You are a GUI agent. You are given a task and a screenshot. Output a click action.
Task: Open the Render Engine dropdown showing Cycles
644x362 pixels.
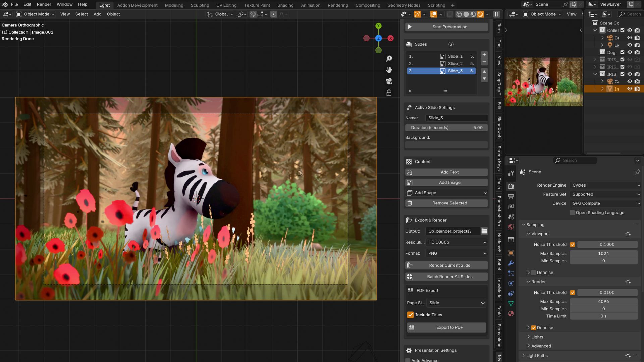click(x=605, y=185)
